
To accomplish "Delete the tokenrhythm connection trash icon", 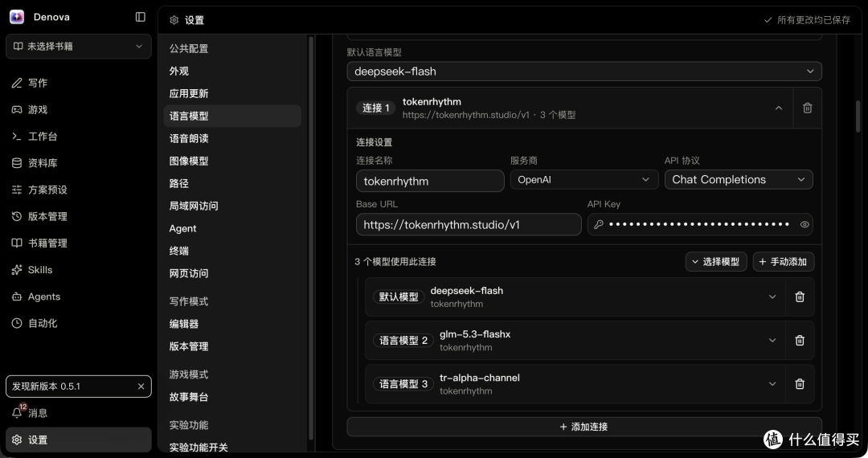I will coord(807,108).
